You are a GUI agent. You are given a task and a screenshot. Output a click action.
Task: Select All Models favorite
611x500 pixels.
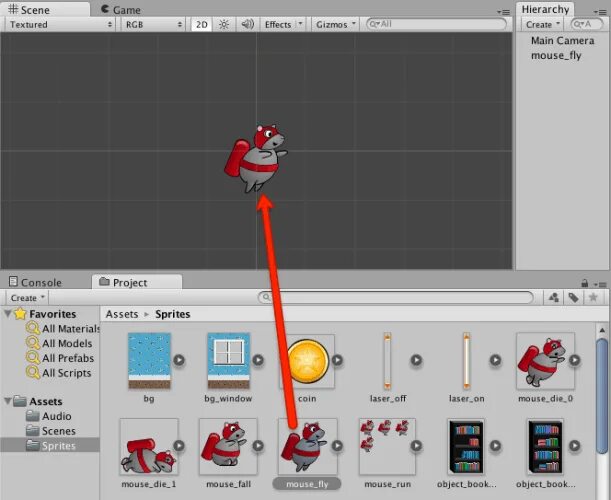59,343
